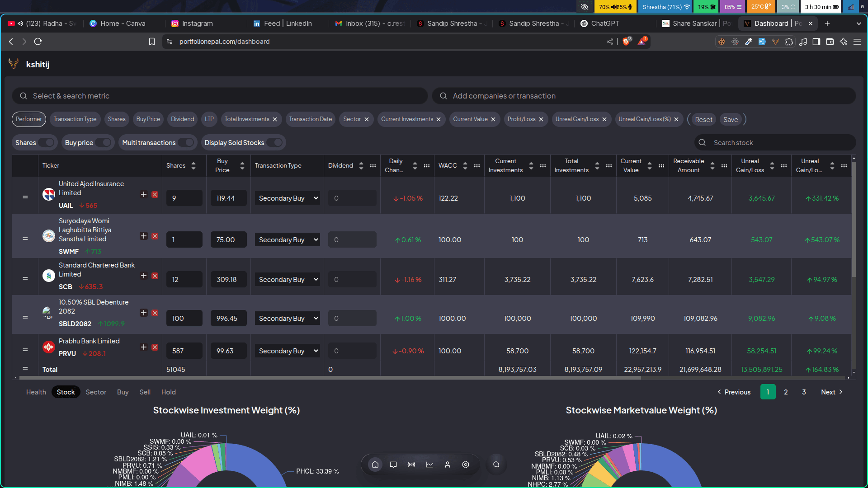Open the profile icon in bottom dock
868x488 pixels.
(x=447, y=465)
